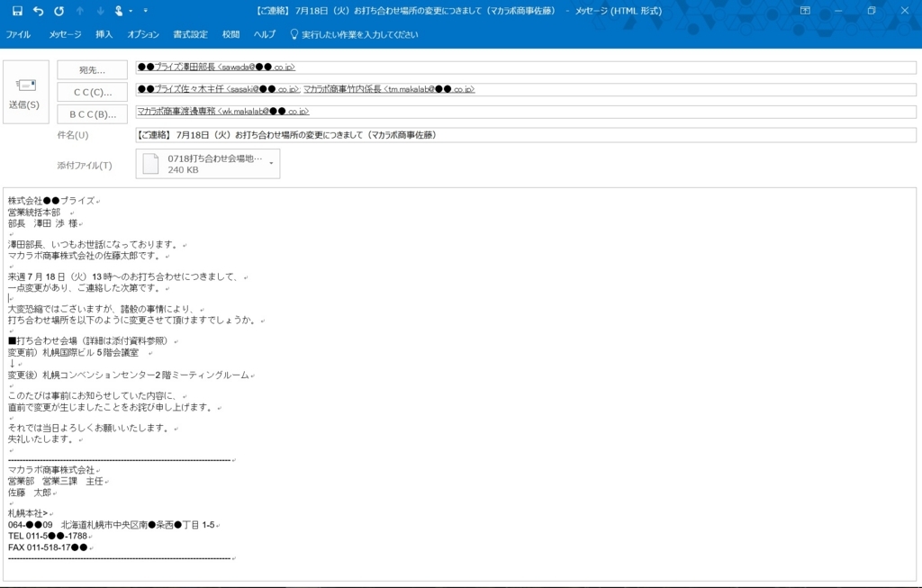Click the lightbulb Tell Me icon

pos(293,34)
